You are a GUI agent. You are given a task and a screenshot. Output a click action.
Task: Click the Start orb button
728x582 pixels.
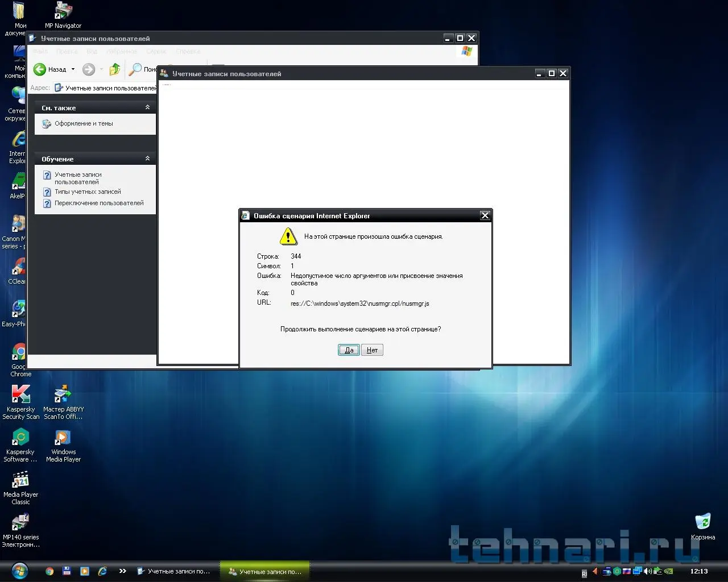point(19,570)
